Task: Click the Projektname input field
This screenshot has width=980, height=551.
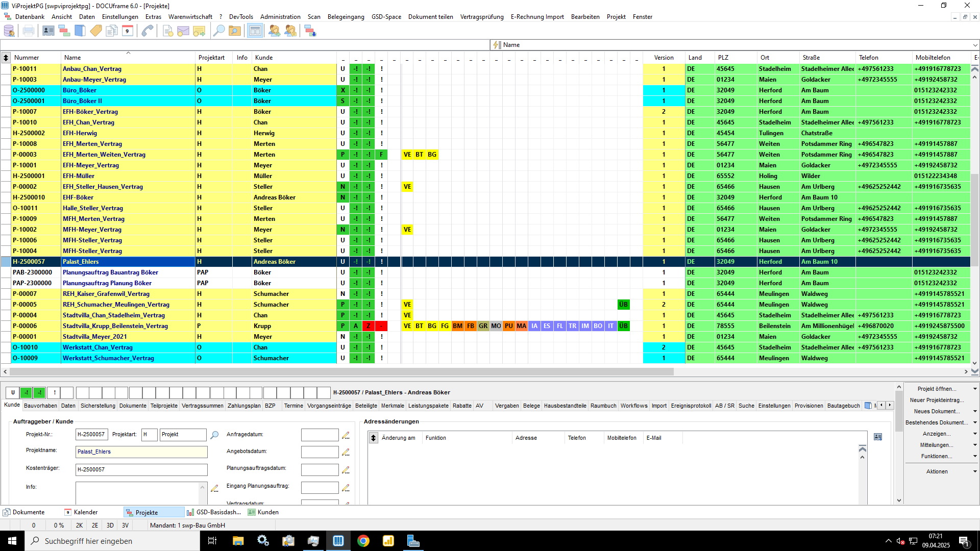Action: point(141,452)
